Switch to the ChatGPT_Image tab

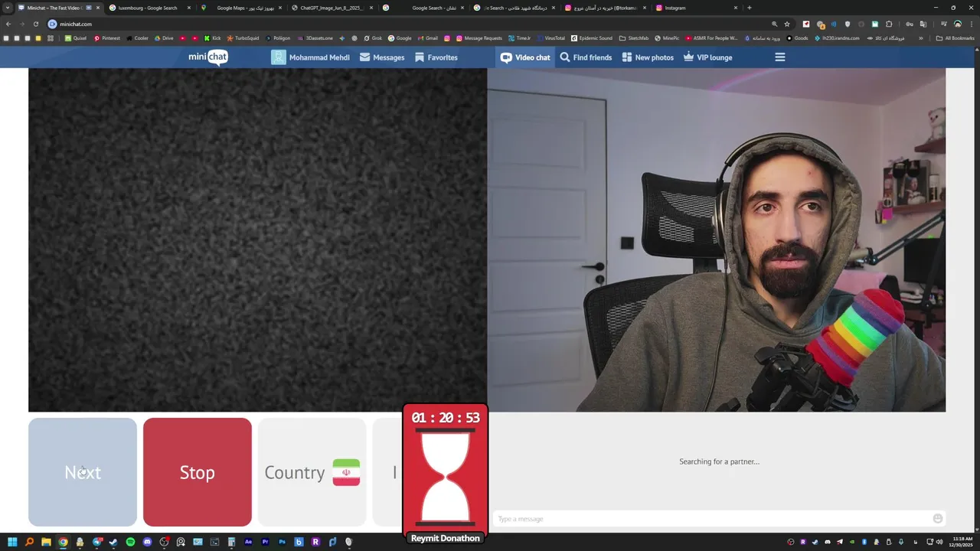click(331, 8)
